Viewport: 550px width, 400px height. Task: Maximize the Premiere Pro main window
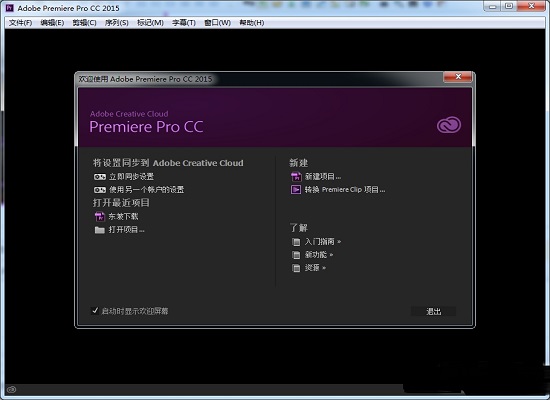[x=509, y=6]
